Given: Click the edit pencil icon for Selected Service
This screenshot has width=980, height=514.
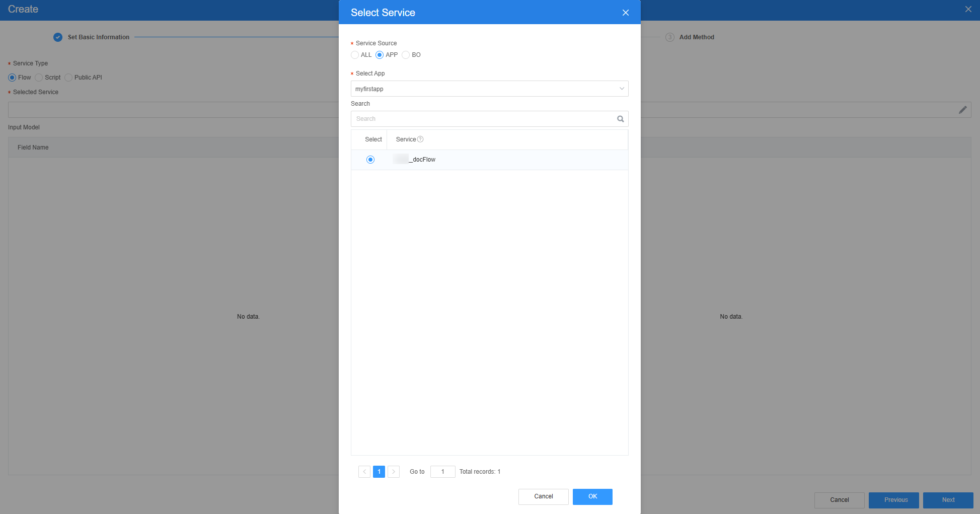Looking at the screenshot, I should click(x=963, y=110).
